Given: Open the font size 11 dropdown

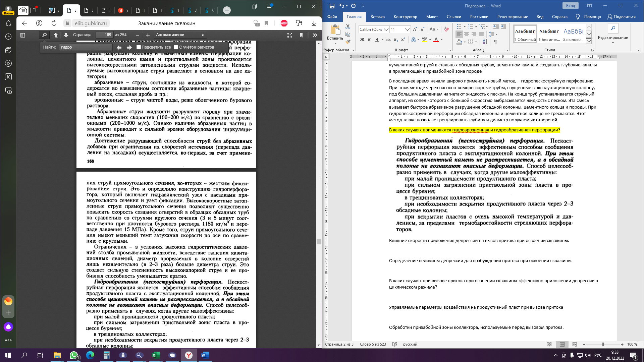Looking at the screenshot, I should [x=408, y=29].
